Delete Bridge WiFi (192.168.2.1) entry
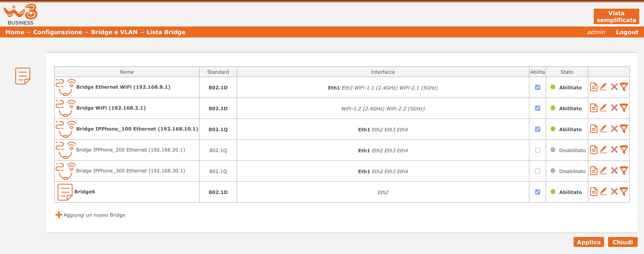 pyautogui.click(x=614, y=108)
